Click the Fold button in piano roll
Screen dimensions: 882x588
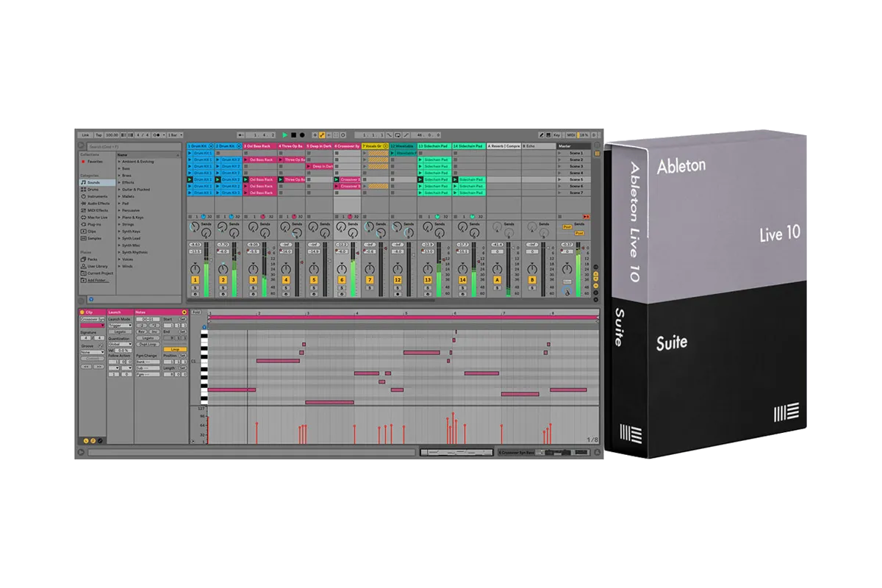[x=196, y=312]
